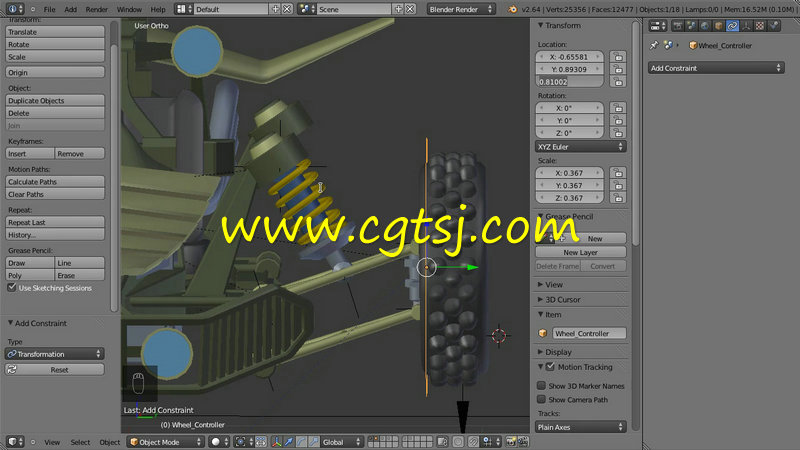Enable the Show Camera Path checkbox
The height and width of the screenshot is (450, 800).
542,399
